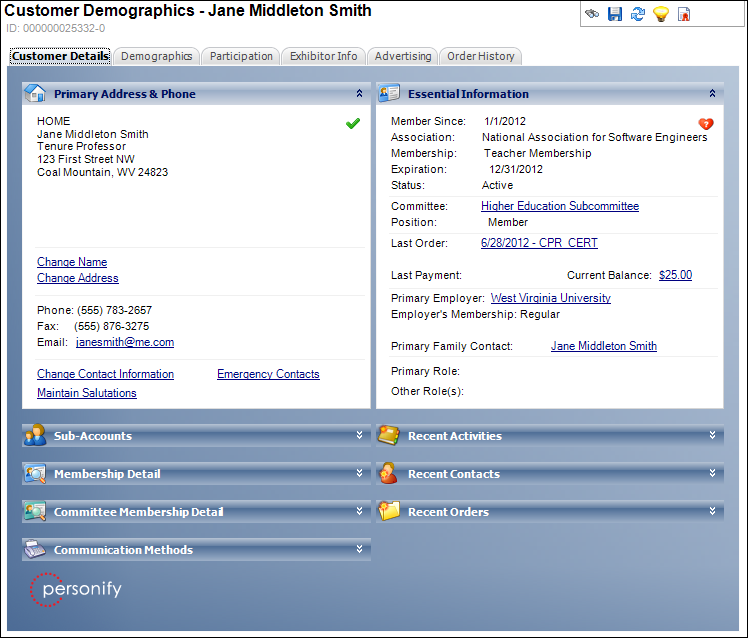This screenshot has height=638, width=748.
Task: Click the Personify logo
Action: pos(76,589)
